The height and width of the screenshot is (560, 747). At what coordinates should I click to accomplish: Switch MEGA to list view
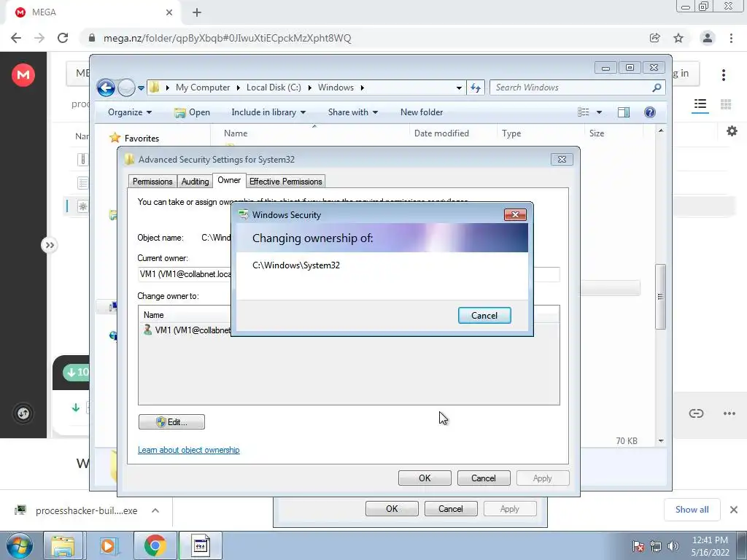point(700,104)
